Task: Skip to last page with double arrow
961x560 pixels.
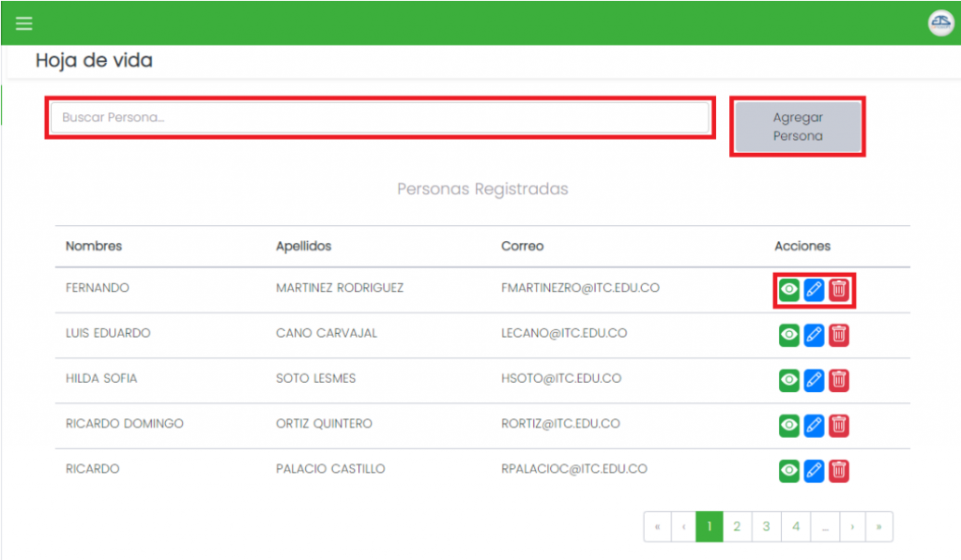Action: 879,527
